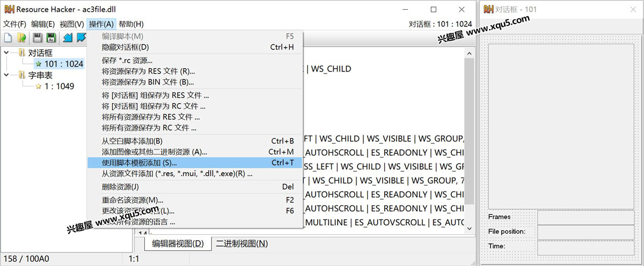Viewport: 644px width, 266px height.
Task: Select tree item 101 : 1024
Action: (x=64, y=64)
